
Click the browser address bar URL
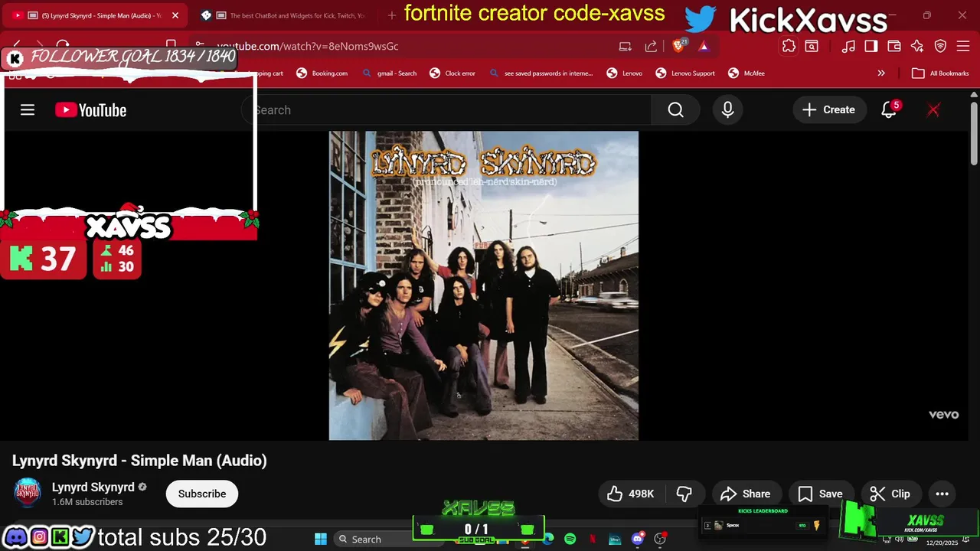click(308, 46)
